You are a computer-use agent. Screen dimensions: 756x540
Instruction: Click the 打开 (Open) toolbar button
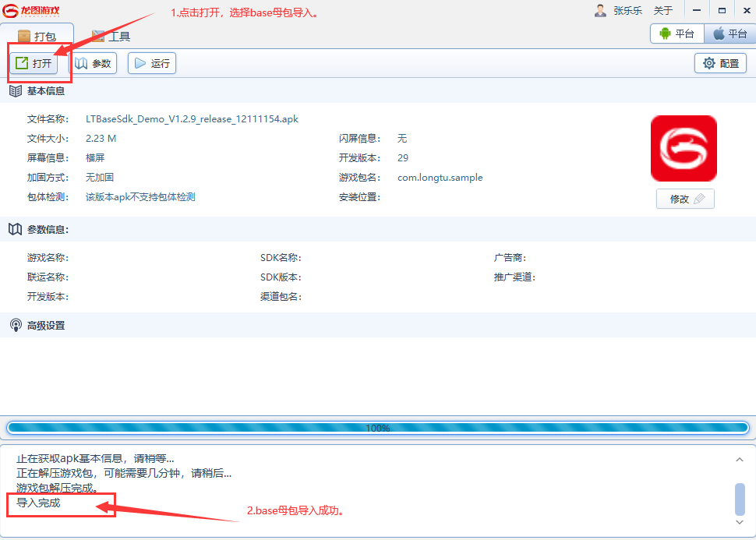34,64
